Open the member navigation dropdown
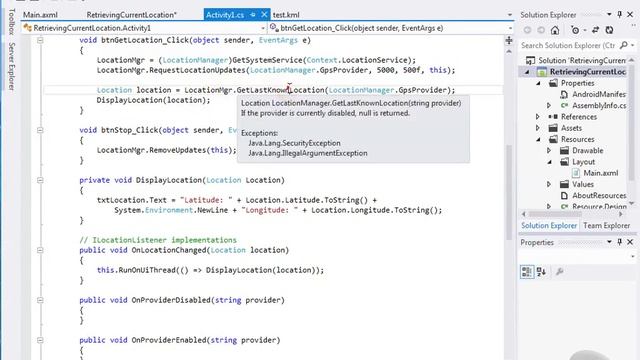640x360 pixels. 510,28
